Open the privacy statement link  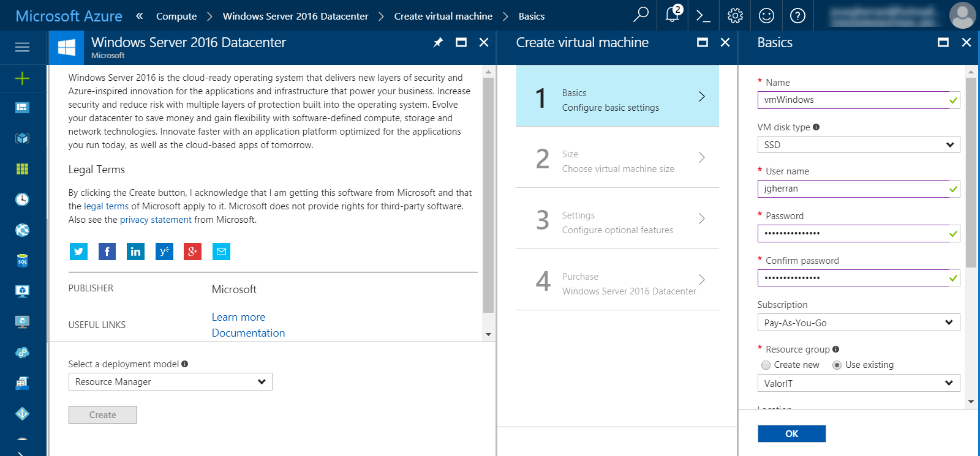coord(156,220)
